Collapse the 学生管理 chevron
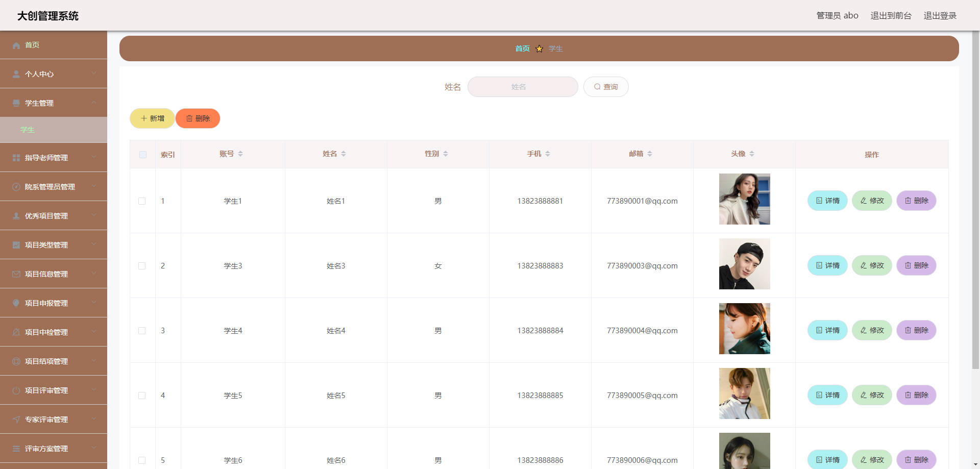Image resolution: width=980 pixels, height=469 pixels. point(94,103)
